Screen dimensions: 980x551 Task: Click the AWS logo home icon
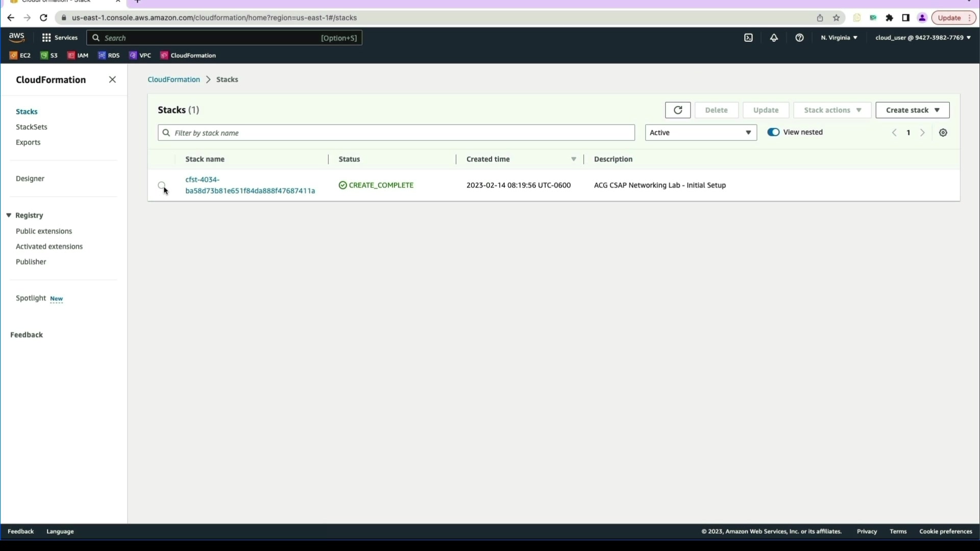tap(16, 37)
